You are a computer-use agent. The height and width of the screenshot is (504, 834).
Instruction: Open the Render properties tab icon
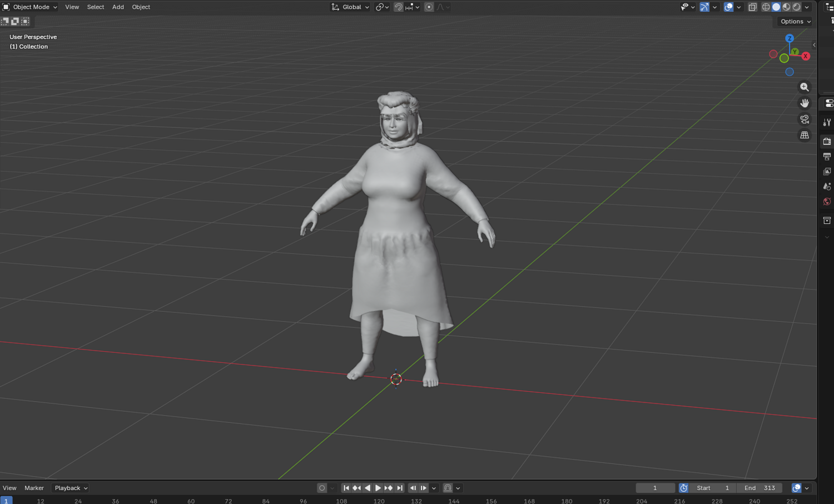(827, 142)
